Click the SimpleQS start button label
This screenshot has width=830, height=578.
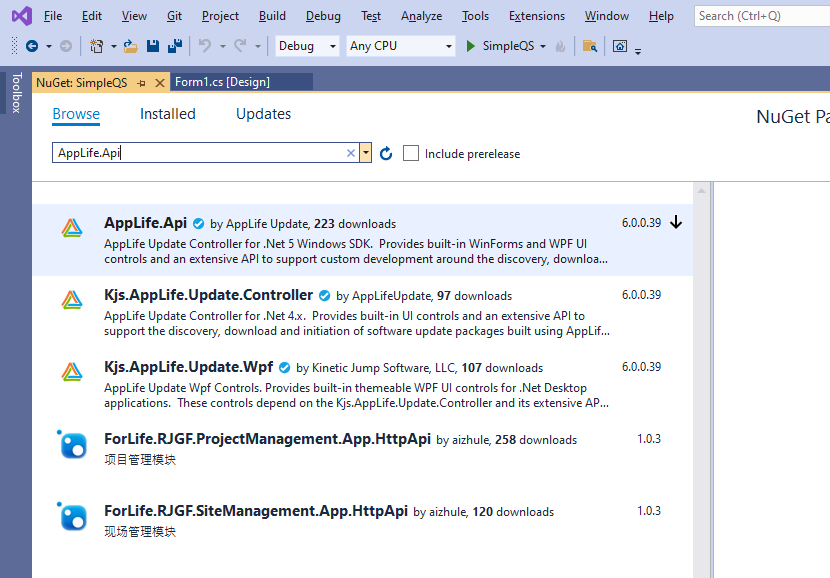click(x=508, y=46)
